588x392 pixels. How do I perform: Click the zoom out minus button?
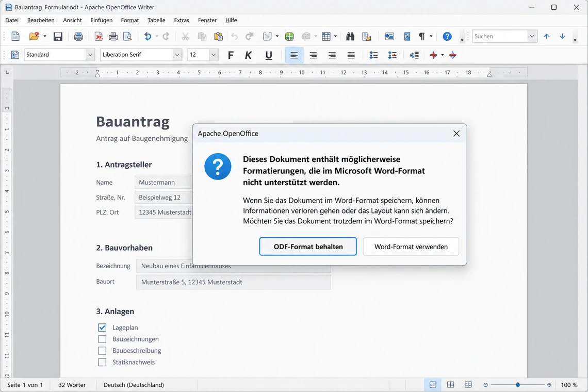486,385
